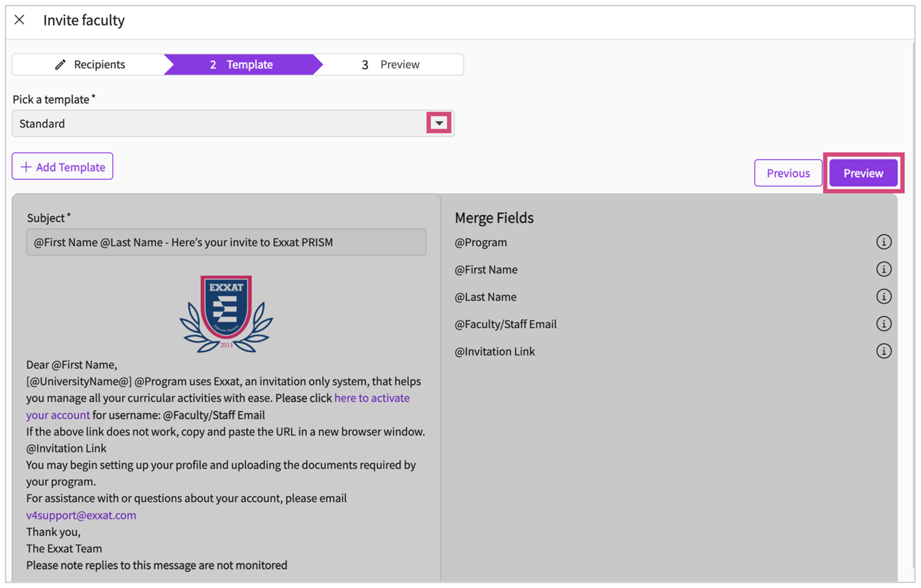Click the v4support@exxat.com email link
The width and height of the screenshot is (921, 588).
point(81,515)
